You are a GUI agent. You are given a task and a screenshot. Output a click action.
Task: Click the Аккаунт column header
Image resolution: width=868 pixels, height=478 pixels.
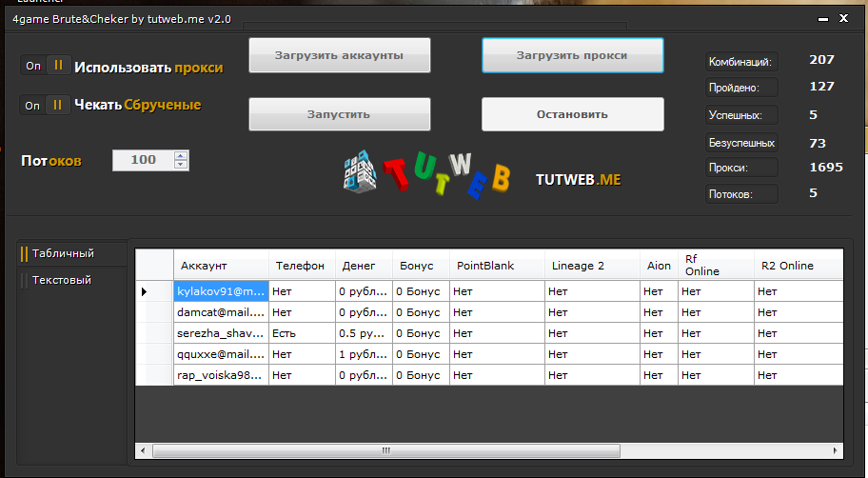[221, 266]
